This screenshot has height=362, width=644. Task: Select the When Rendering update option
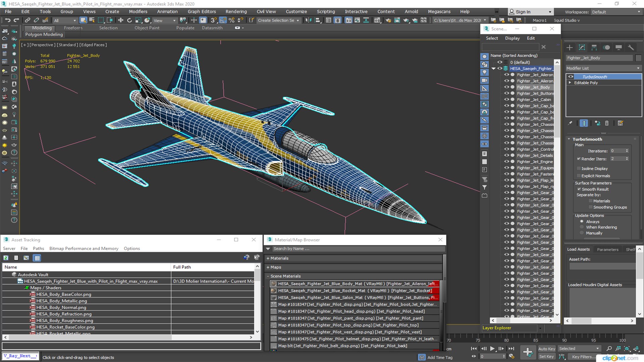[x=582, y=227]
